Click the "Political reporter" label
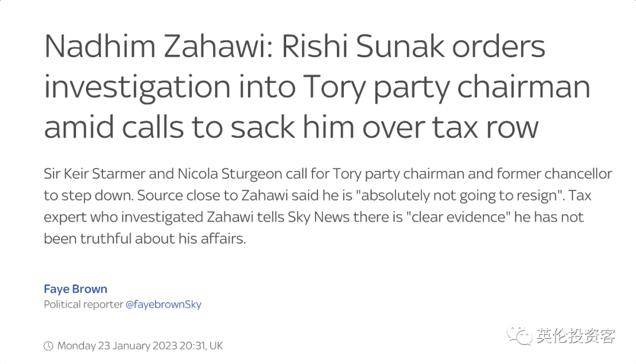636x364 pixels. click(x=83, y=305)
